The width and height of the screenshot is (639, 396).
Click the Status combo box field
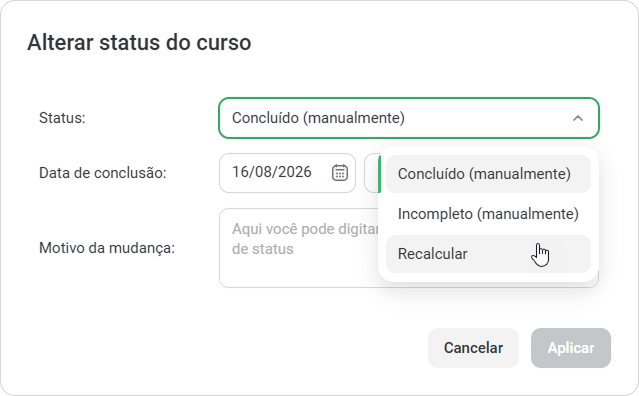409,118
